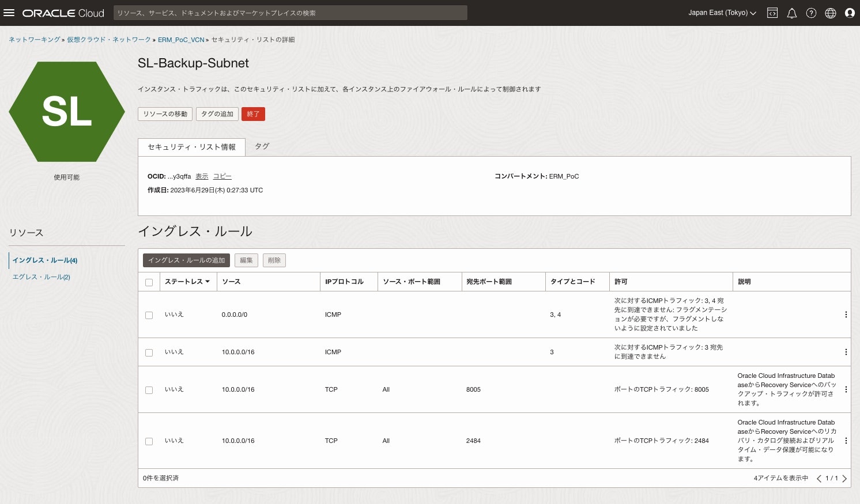860x504 pixels.
Task: Select エグレス・ルール(2) in resources list
Action: click(42, 277)
